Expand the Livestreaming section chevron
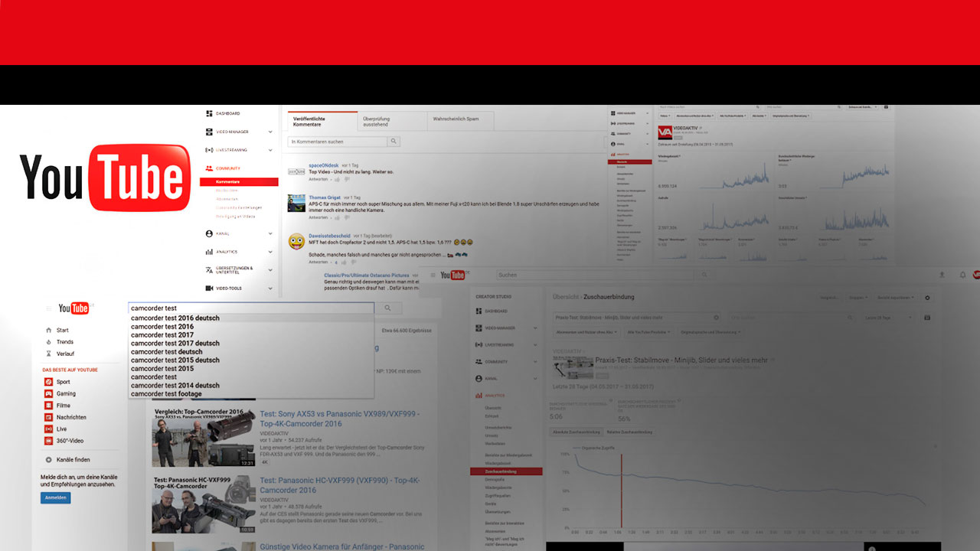This screenshot has width=980, height=551. pos(270,150)
